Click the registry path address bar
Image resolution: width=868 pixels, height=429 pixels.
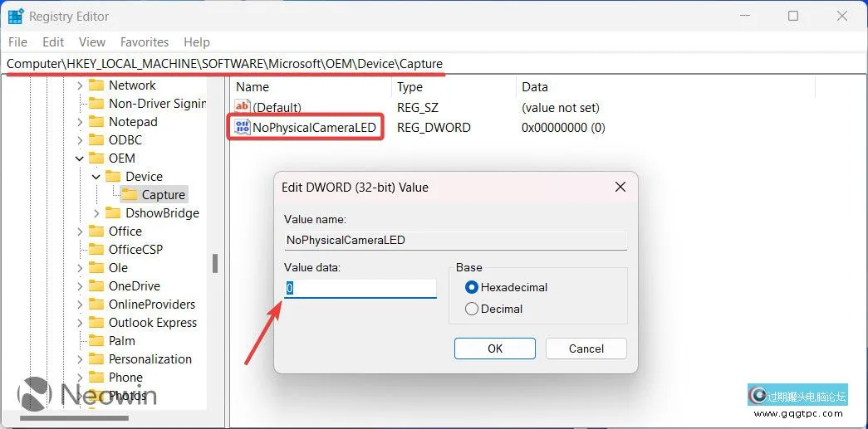click(434, 64)
